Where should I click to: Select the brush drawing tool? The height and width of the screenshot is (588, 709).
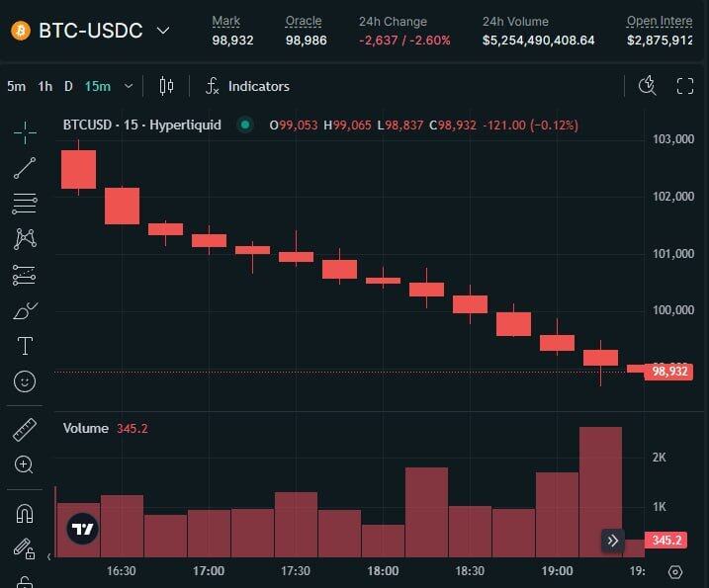tap(25, 311)
